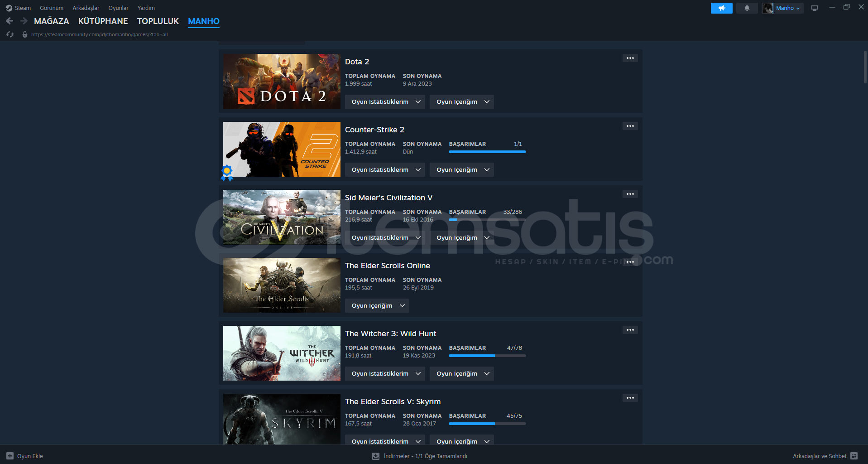Click the Civilization V game thumbnail
868x464 pixels.
(x=282, y=217)
